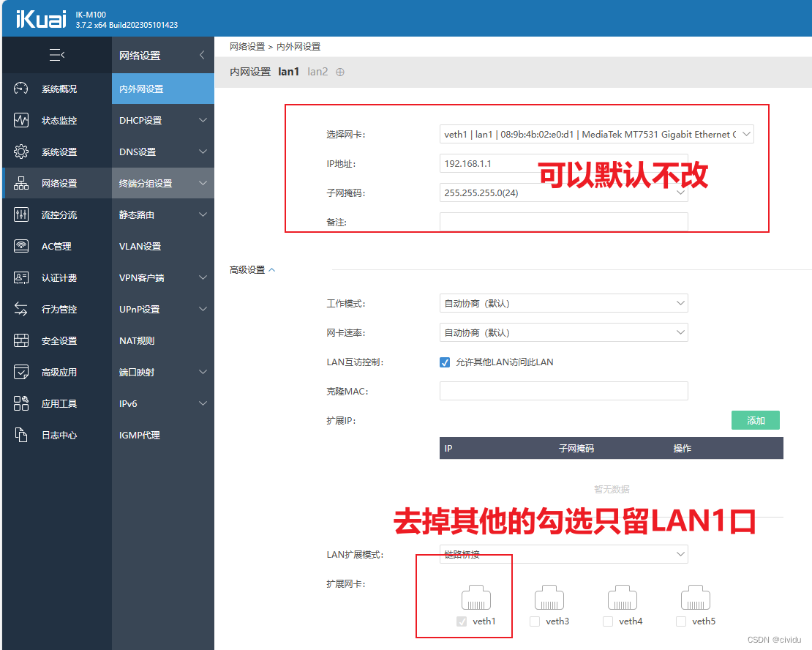Click the 流控分流 sliders icon
Viewport: 812px width, 650px height.
20,214
